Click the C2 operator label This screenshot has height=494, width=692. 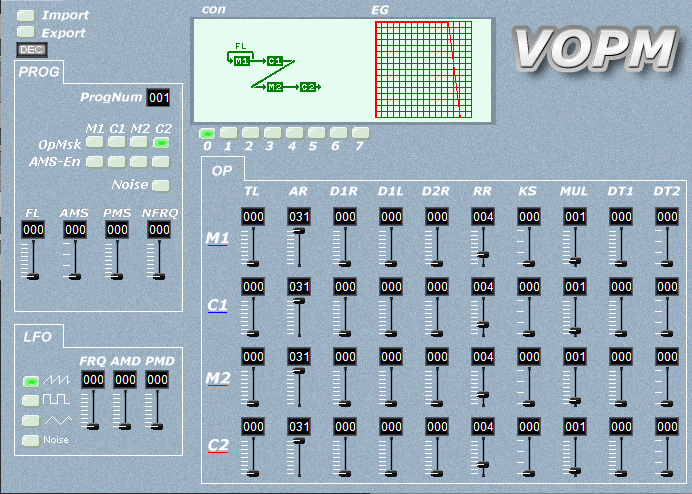click(x=218, y=445)
